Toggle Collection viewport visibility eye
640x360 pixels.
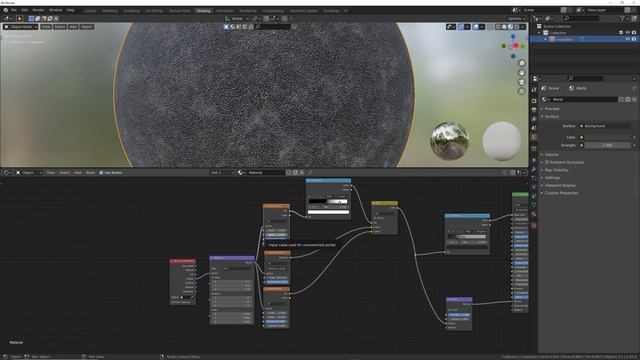628,33
